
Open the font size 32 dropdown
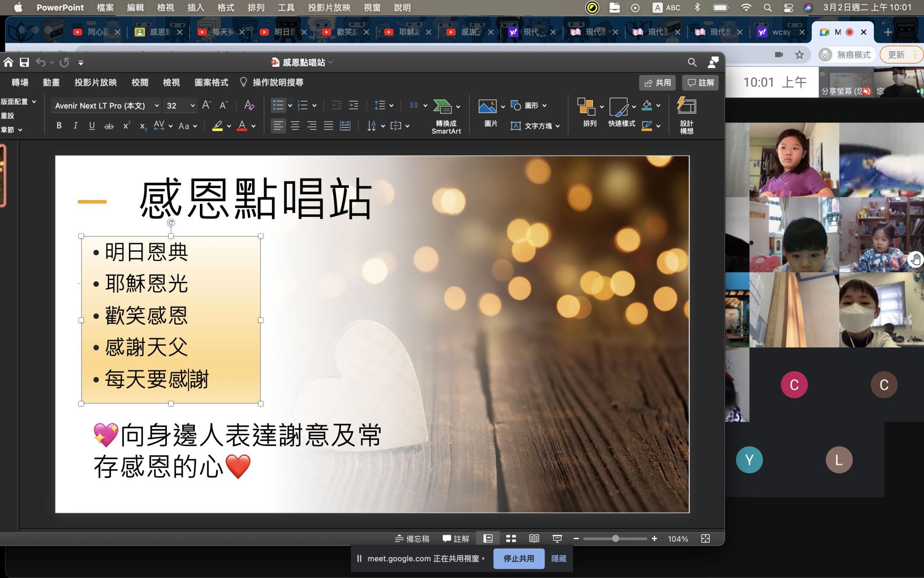pyautogui.click(x=193, y=106)
